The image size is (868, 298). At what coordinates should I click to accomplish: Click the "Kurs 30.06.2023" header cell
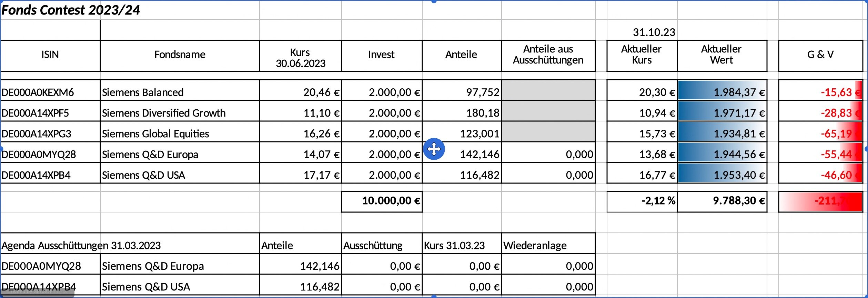pyautogui.click(x=300, y=58)
